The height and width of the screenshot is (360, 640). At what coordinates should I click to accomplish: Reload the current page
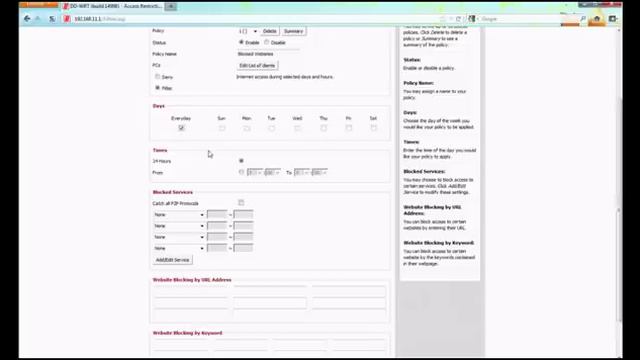pyautogui.click(x=458, y=19)
